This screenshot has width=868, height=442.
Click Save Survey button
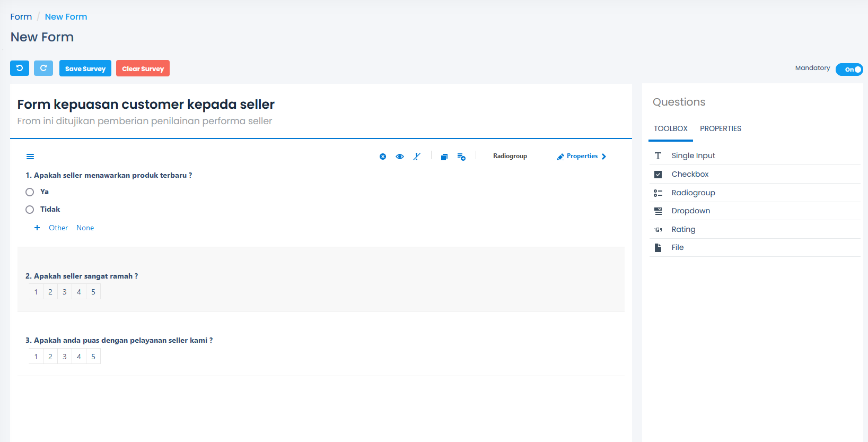coord(85,68)
